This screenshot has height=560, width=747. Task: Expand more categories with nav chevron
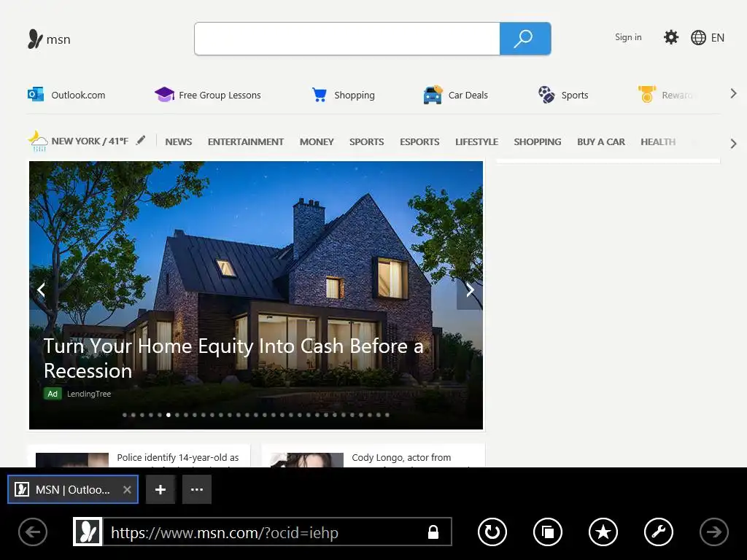pyautogui.click(x=734, y=144)
